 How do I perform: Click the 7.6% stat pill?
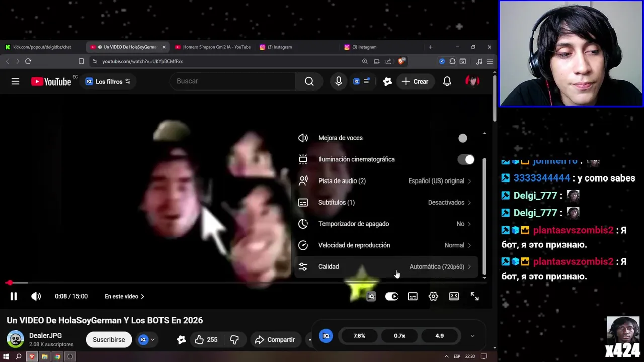[359, 336]
